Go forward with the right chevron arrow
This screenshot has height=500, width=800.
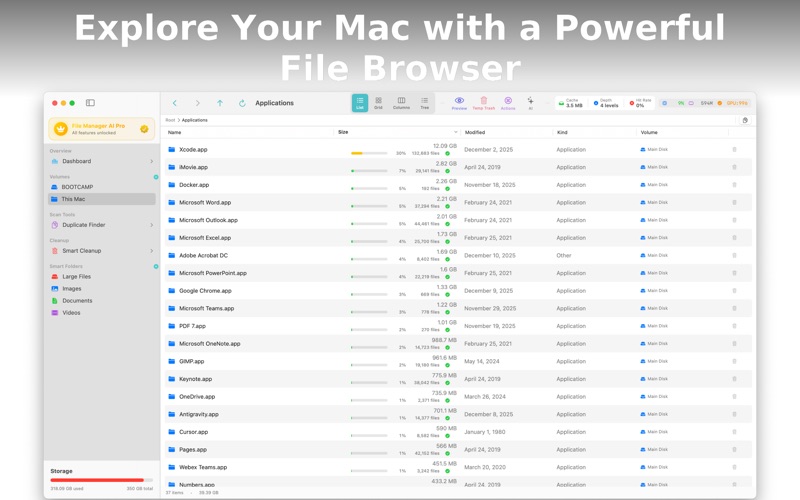click(197, 103)
